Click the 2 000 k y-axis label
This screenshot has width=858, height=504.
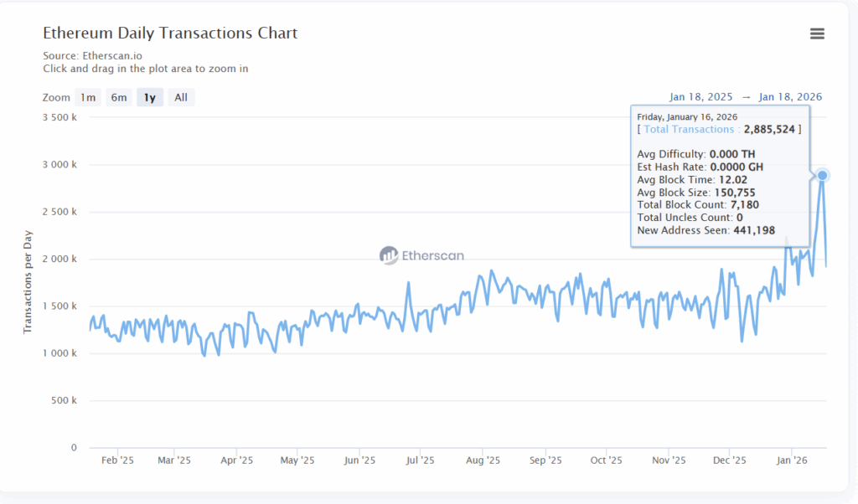[x=60, y=259]
